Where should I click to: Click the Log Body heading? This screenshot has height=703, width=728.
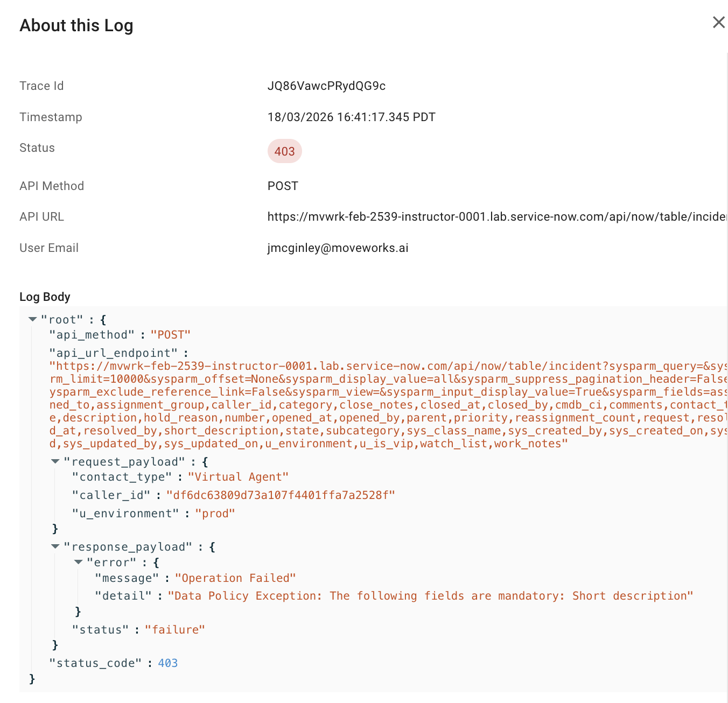[x=45, y=297]
